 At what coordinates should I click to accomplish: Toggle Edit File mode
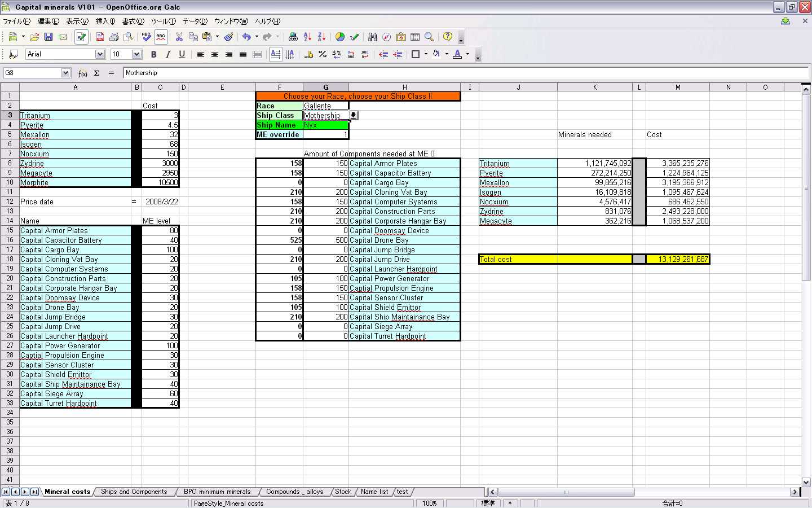click(x=81, y=37)
